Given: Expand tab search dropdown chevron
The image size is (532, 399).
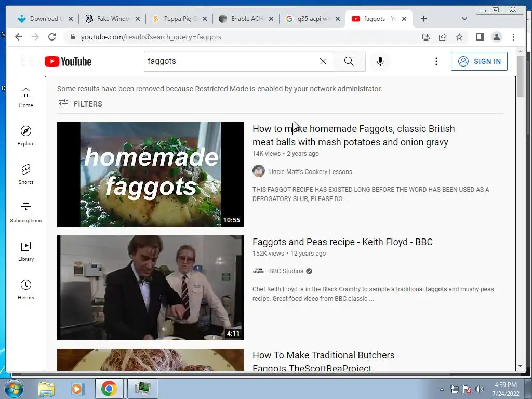Looking at the screenshot, I should 464,19.
